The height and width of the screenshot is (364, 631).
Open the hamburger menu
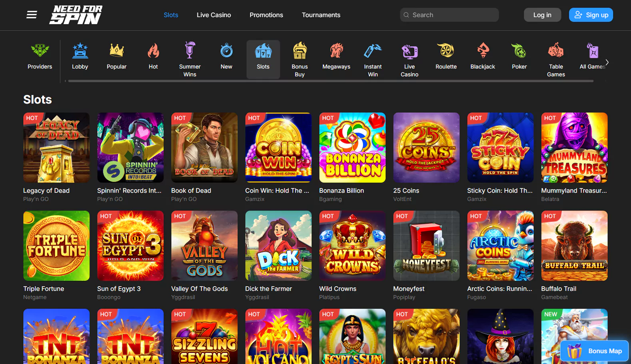click(32, 15)
